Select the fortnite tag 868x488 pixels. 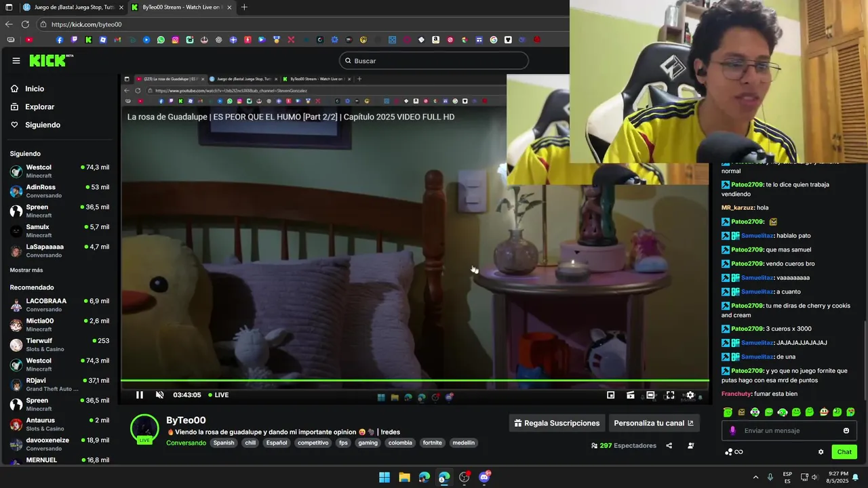432,443
